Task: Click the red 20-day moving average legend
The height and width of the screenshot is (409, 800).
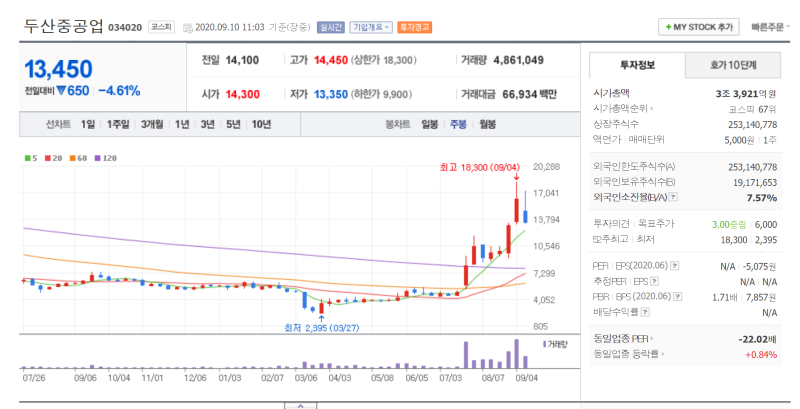Action: (53, 158)
